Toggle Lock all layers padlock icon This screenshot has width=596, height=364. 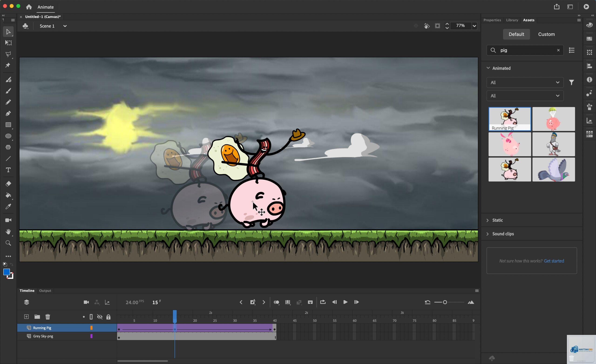tap(108, 317)
